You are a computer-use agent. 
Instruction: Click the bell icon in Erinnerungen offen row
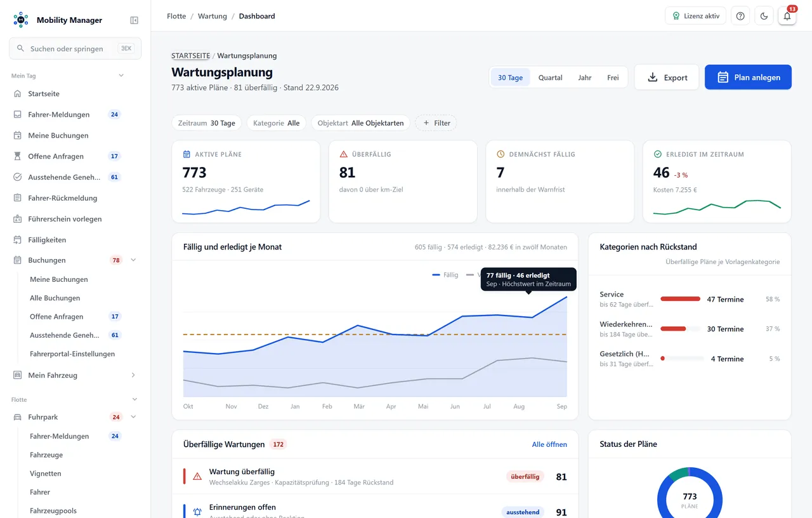click(x=197, y=512)
